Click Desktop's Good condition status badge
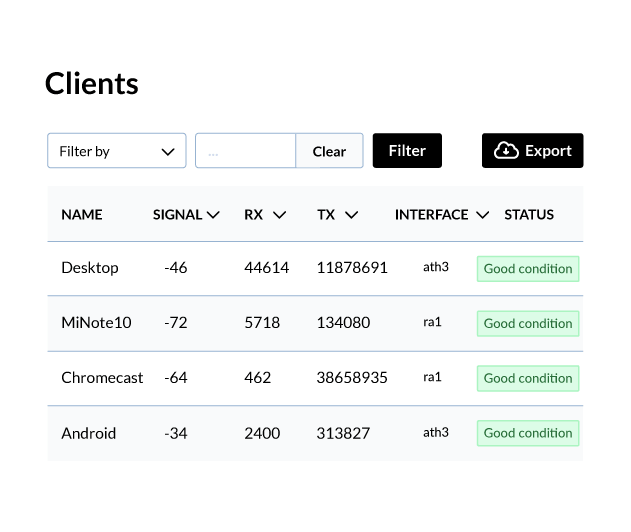 coord(528,269)
